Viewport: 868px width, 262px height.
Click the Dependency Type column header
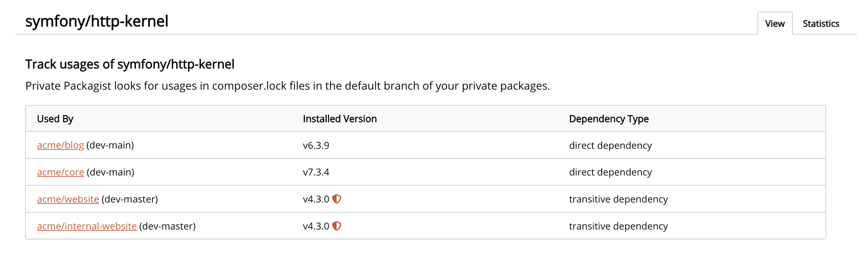(x=608, y=119)
